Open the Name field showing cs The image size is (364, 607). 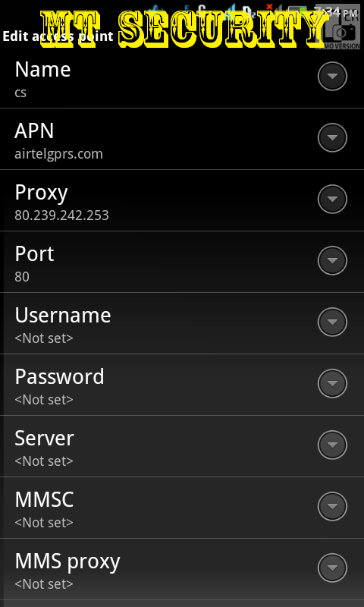[x=182, y=79]
